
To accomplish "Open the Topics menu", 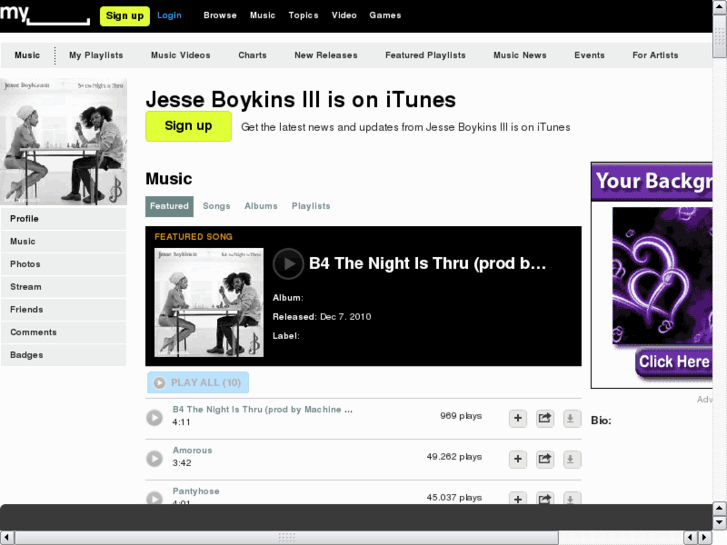I will (303, 15).
